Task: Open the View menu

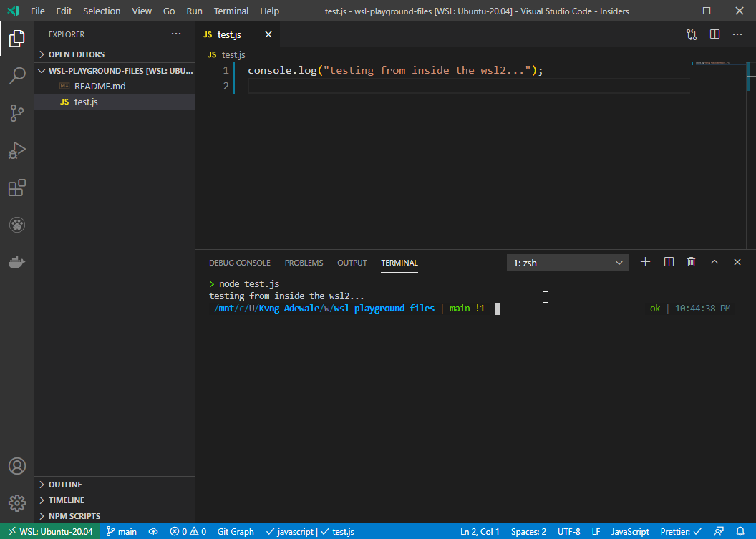Action: pyautogui.click(x=142, y=11)
